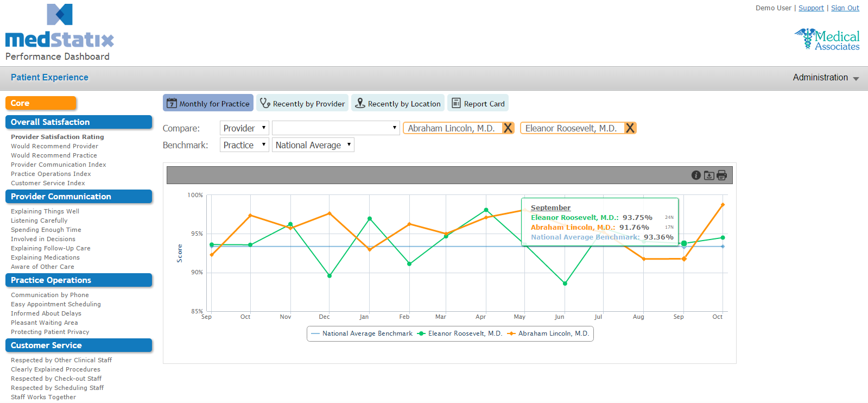Click Eleanor Roosevelt's June data point
This screenshot has width=868, height=403.
point(565,284)
